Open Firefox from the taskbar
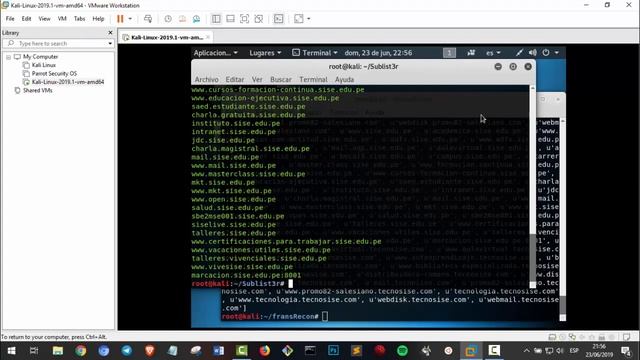The width and height of the screenshot is (640, 360). (x=264, y=351)
